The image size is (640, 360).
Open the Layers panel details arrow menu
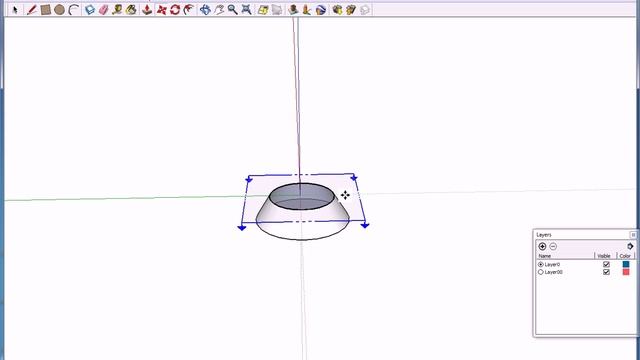click(630, 246)
